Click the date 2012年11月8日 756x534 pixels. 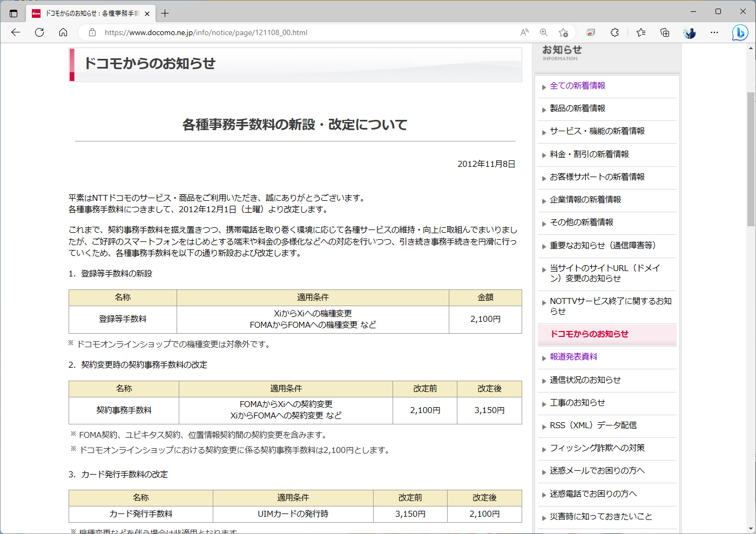coord(487,164)
